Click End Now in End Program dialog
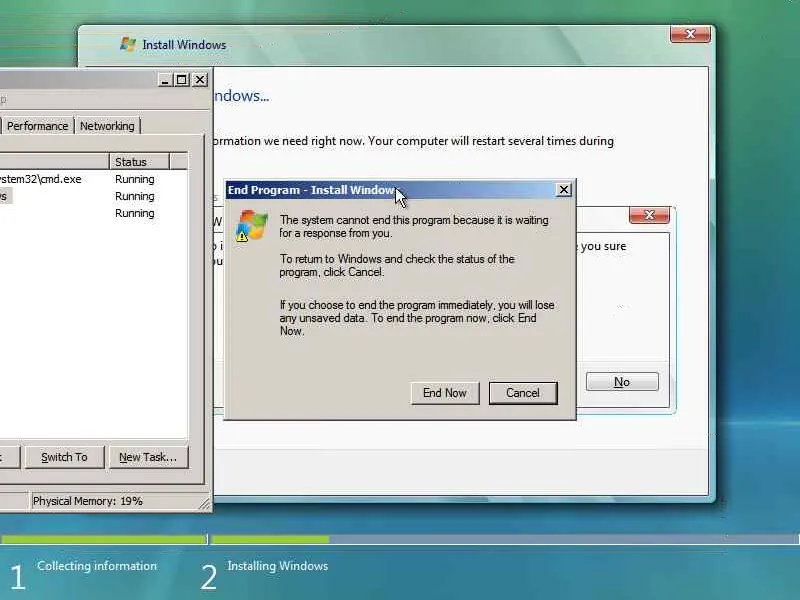 (x=444, y=393)
